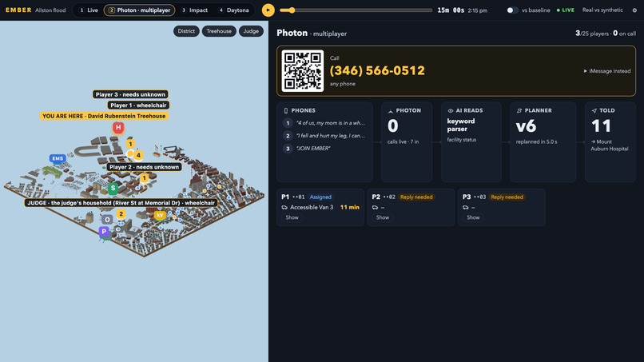
Task: Click the Told card arrow icon
Action: tap(594, 110)
